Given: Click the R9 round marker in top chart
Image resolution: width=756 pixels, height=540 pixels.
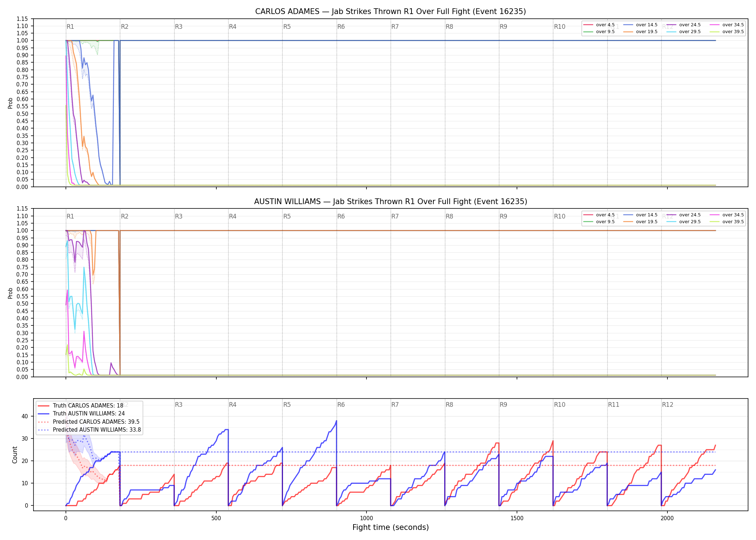Looking at the screenshot, I should 503,27.
